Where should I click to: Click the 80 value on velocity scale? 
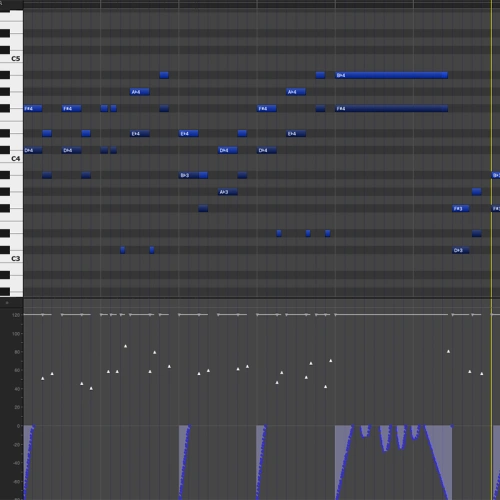pyautogui.click(x=17, y=352)
